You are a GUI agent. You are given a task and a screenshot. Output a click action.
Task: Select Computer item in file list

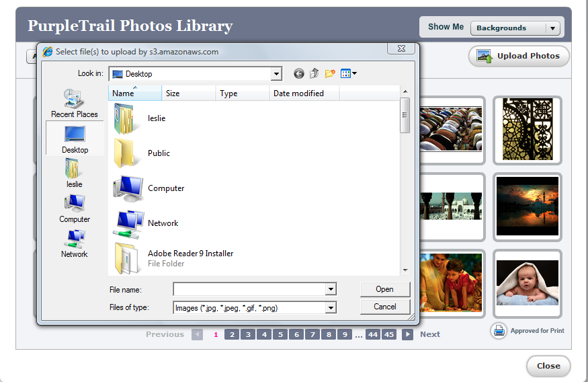[x=149, y=188]
